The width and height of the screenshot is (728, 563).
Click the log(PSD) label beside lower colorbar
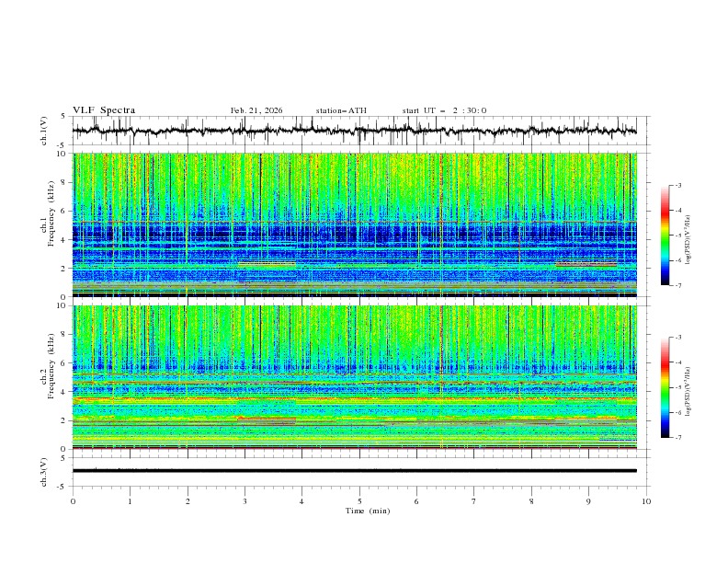pyautogui.click(x=688, y=391)
